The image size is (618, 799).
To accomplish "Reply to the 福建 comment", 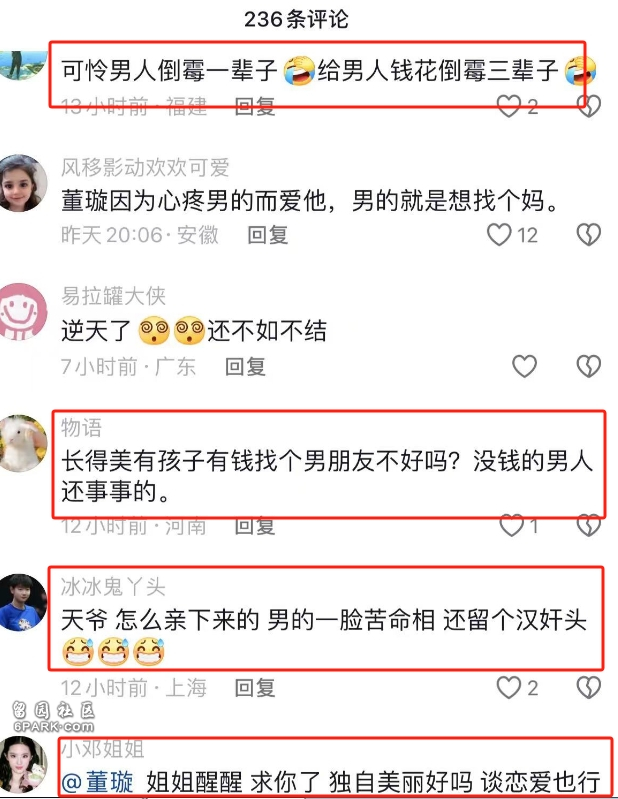I will pos(255,106).
